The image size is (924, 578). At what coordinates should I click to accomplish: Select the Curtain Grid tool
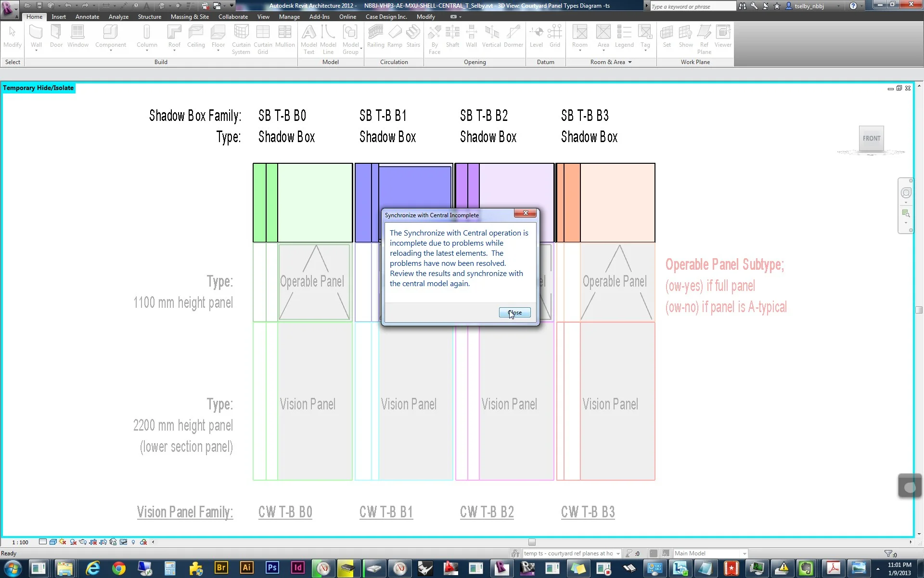pyautogui.click(x=263, y=39)
